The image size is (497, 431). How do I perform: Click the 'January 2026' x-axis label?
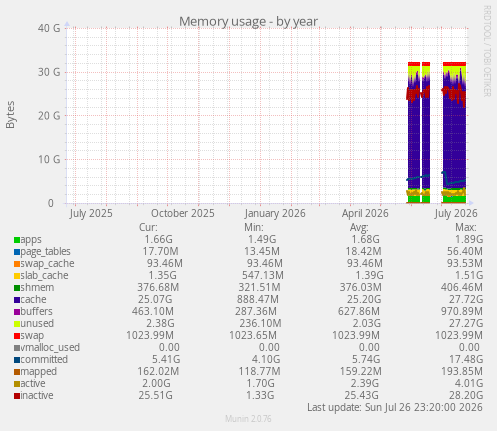click(275, 213)
